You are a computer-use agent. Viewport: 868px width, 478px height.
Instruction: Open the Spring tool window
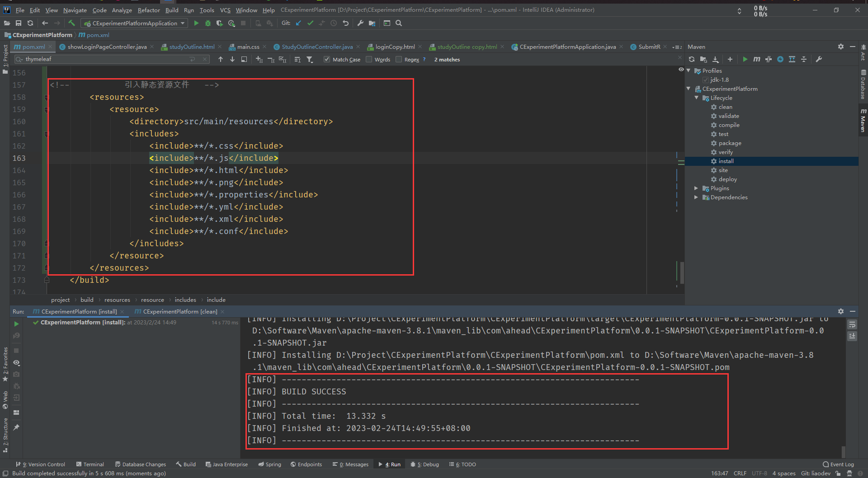coord(269,464)
